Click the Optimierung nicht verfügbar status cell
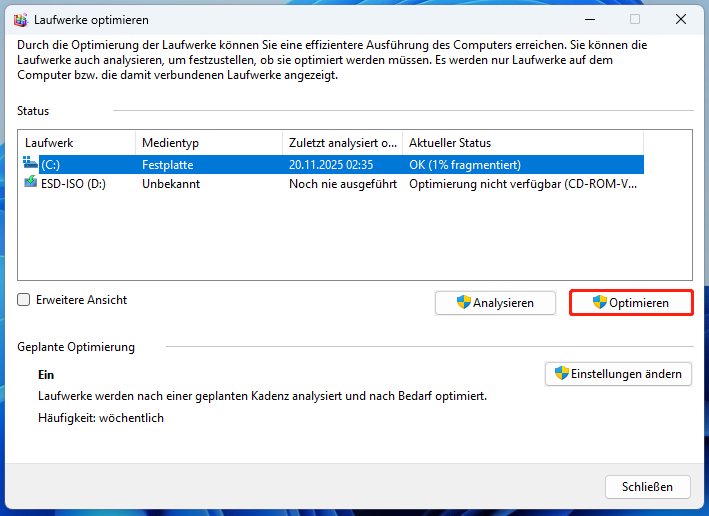Viewport: 709px width, 516px height. [523, 184]
